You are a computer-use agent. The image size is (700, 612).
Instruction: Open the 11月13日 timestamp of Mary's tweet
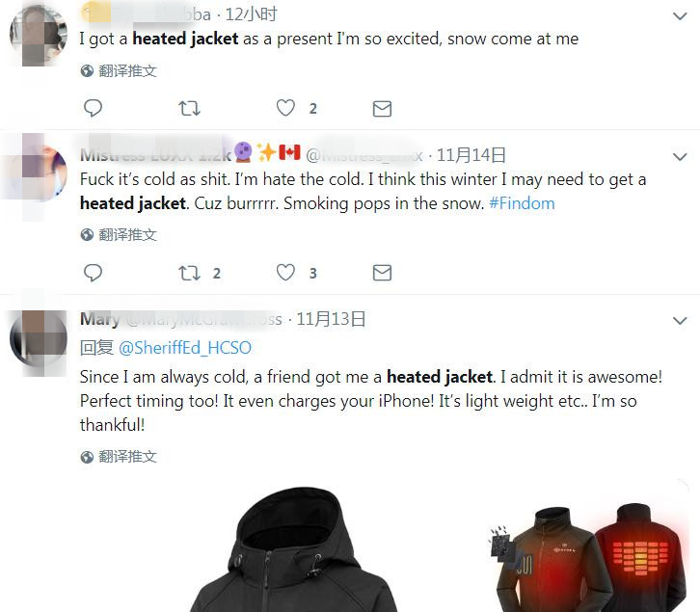[331, 319]
